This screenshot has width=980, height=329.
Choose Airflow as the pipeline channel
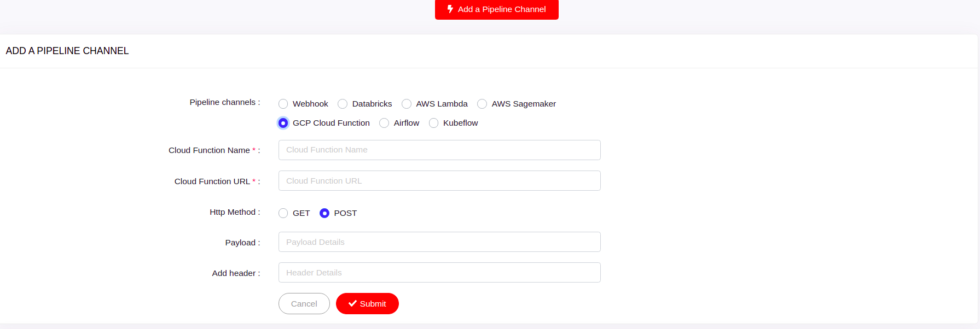click(384, 123)
